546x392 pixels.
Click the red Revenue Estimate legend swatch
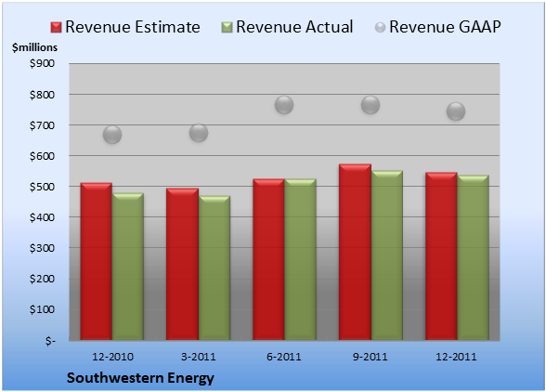pyautogui.click(x=56, y=28)
